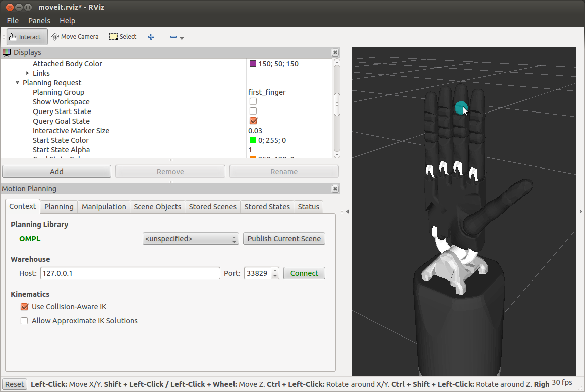This screenshot has width=585, height=392.
Task: Select the Planning Group value first_finger
Action: [x=267, y=92]
